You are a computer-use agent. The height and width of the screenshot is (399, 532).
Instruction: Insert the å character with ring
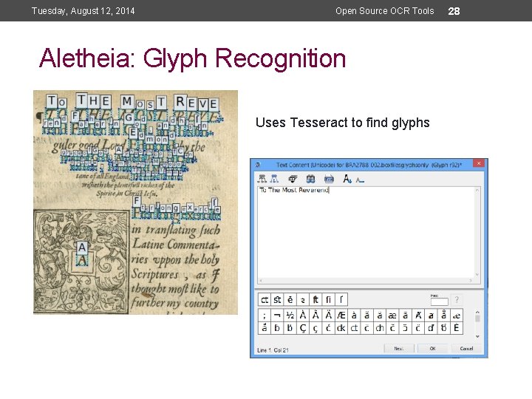click(444, 316)
